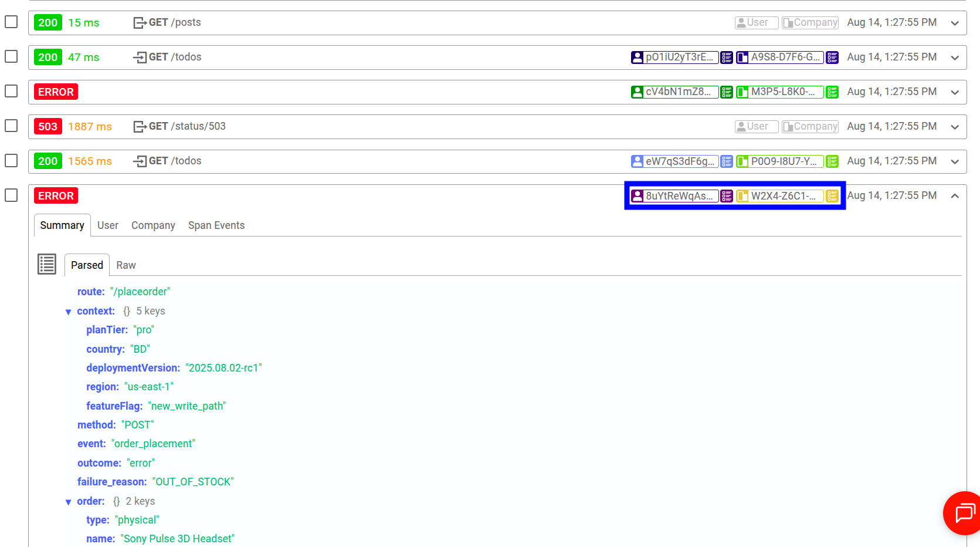
Task: Collapse the context object in the parsed JSON
Action: [x=69, y=311]
